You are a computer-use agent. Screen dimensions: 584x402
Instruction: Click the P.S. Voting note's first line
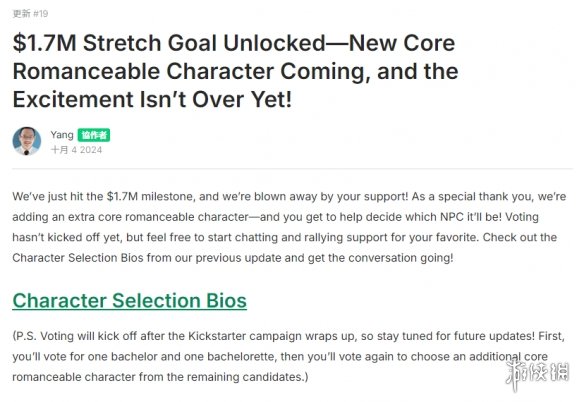pos(289,336)
